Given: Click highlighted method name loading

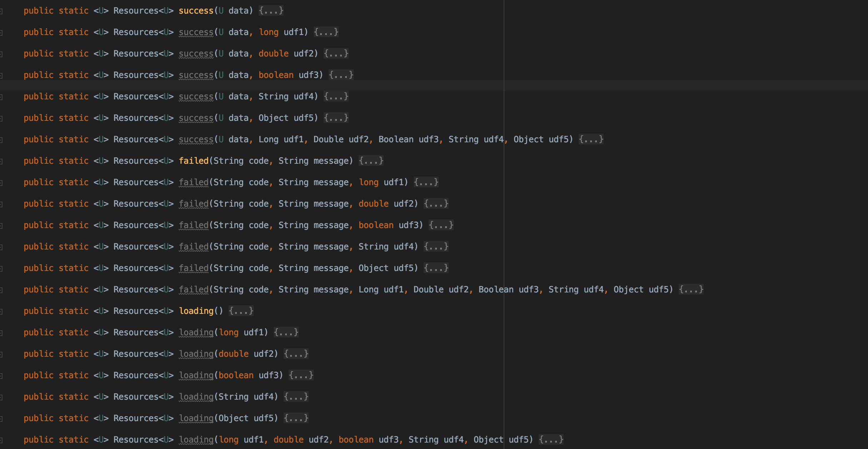Looking at the screenshot, I should (196, 311).
